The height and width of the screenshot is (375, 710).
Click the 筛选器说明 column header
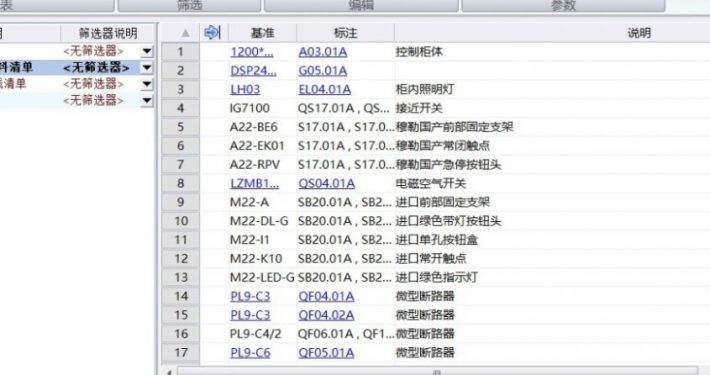(108, 33)
